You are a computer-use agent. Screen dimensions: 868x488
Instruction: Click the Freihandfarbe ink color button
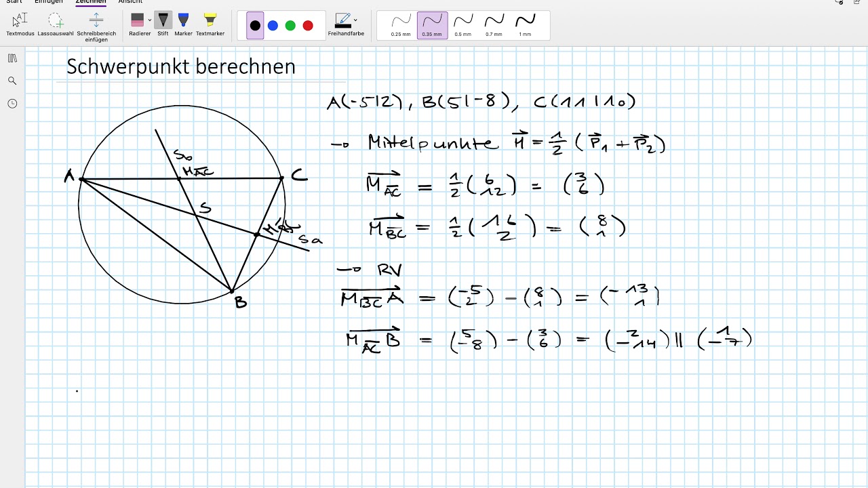(x=343, y=24)
